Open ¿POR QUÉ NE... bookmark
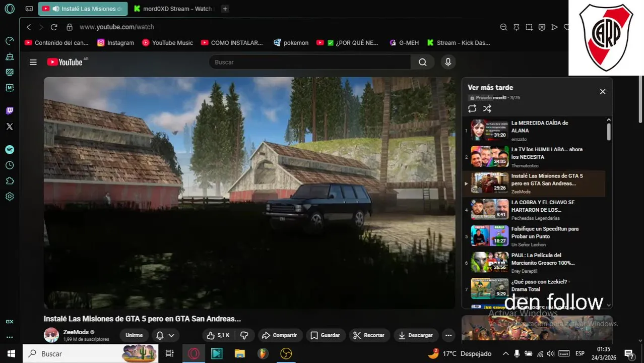644x363 pixels. pyautogui.click(x=347, y=43)
